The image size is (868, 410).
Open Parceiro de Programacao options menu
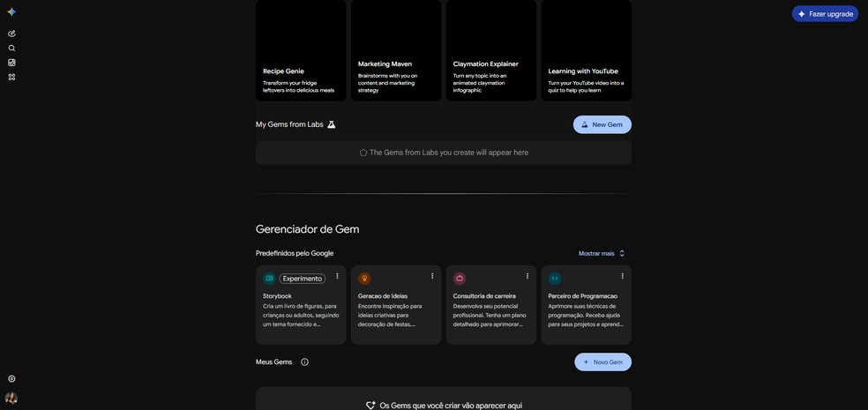pyautogui.click(x=622, y=276)
